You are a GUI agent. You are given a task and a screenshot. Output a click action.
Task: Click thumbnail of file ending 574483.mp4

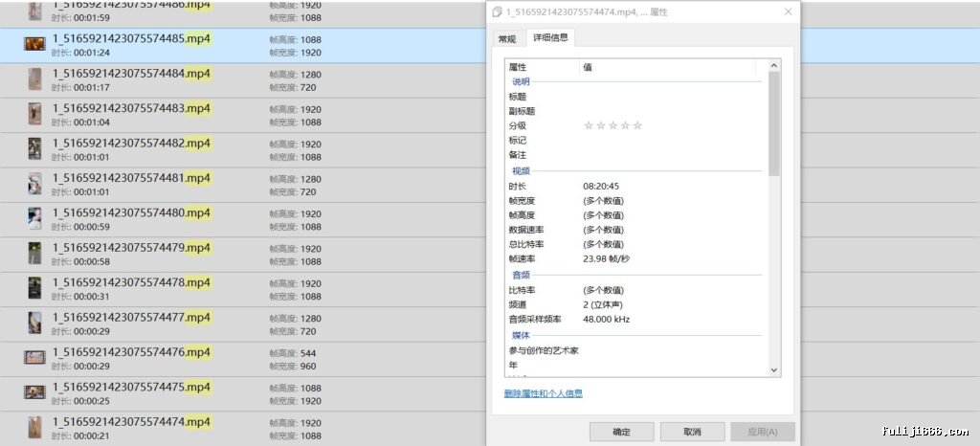point(34,114)
